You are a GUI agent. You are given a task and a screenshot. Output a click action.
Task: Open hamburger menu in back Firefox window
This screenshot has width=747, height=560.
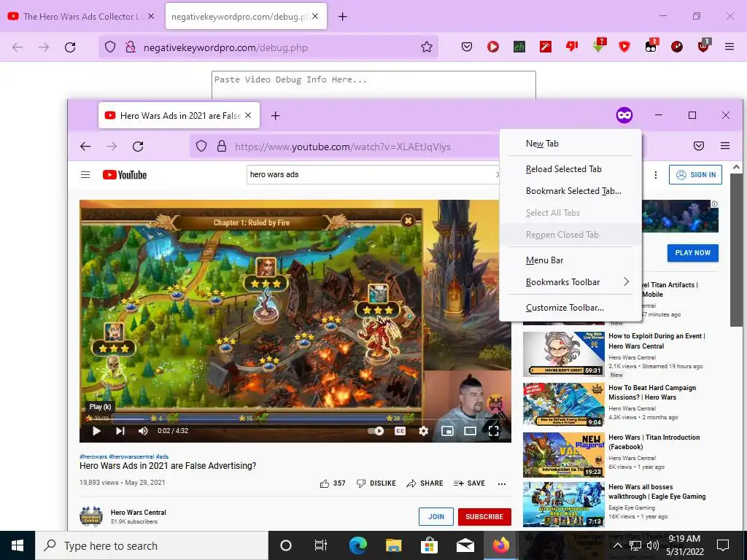point(729,47)
